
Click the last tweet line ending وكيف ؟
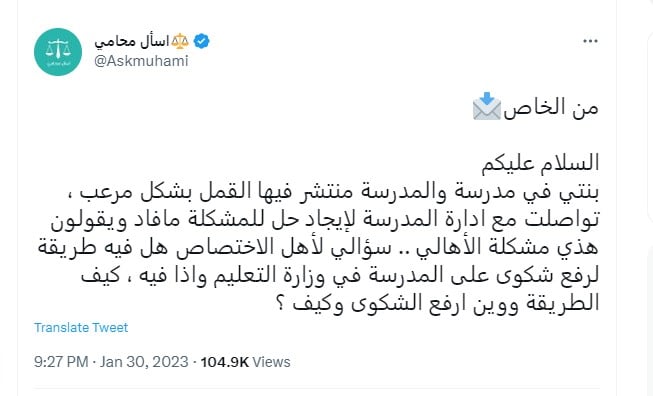[x=438, y=303]
